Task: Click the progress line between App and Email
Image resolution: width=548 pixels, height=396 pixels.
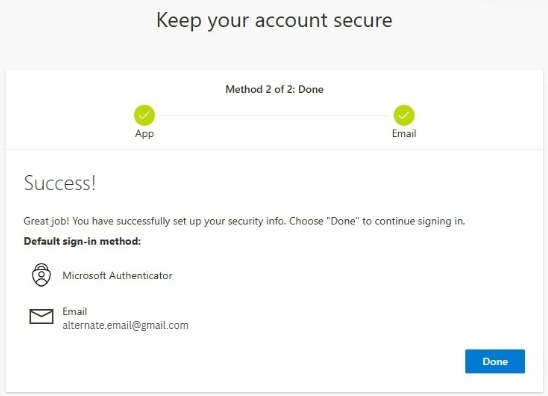Action: pos(274,115)
